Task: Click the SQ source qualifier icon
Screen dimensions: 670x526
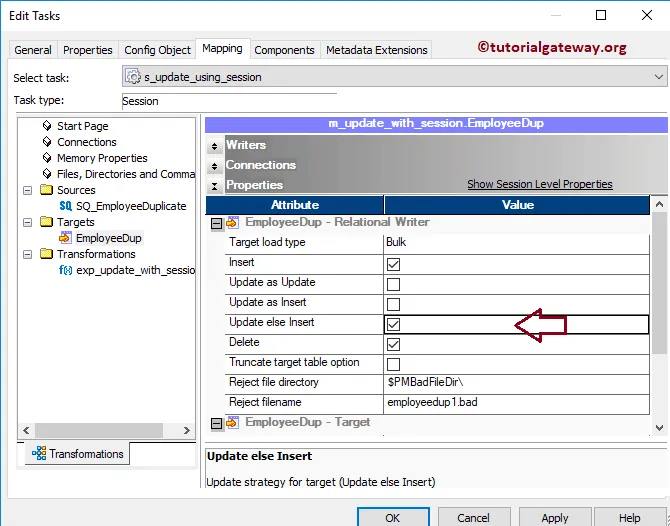Action: pyautogui.click(x=65, y=206)
